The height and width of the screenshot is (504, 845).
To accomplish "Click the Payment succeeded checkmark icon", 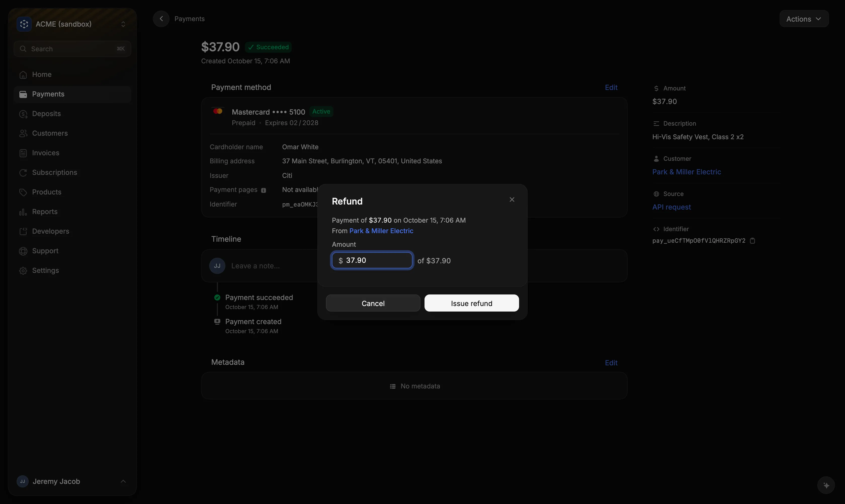I will pyautogui.click(x=217, y=297).
